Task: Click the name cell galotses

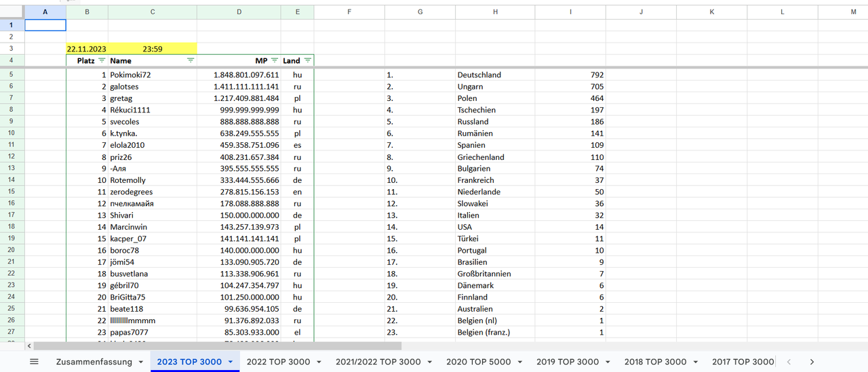Action: pos(153,87)
